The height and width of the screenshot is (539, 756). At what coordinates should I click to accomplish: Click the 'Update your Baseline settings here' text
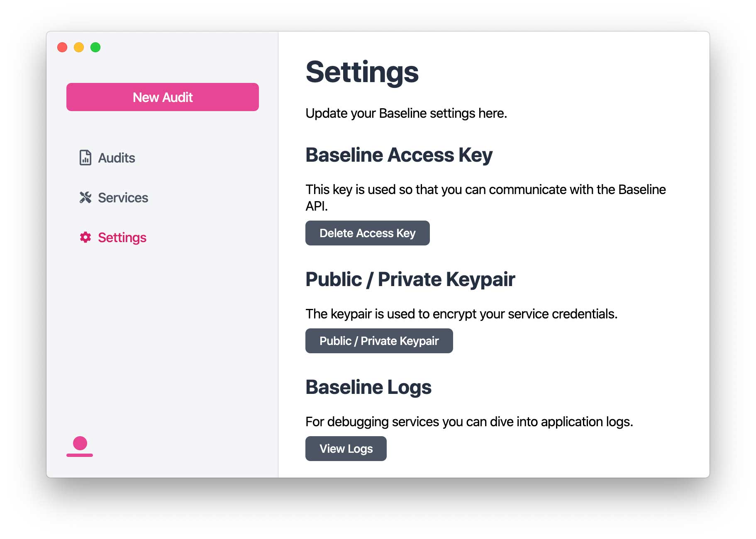coord(406,113)
